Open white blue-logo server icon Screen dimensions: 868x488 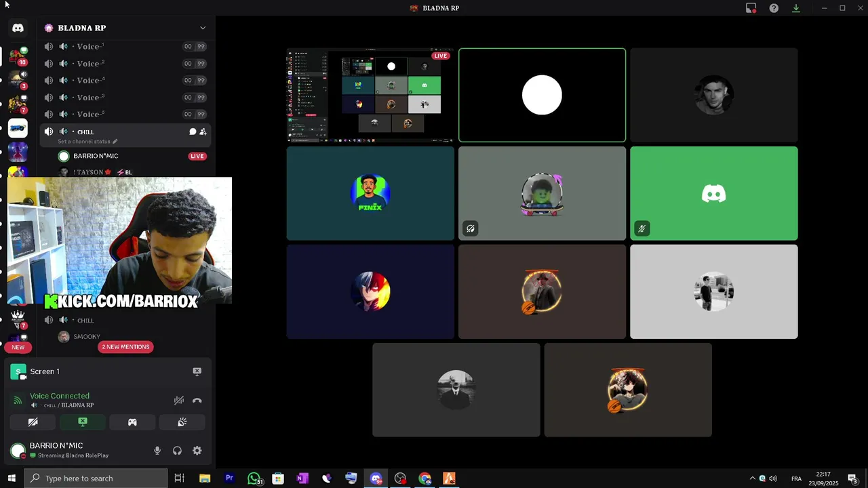pyautogui.click(x=18, y=128)
